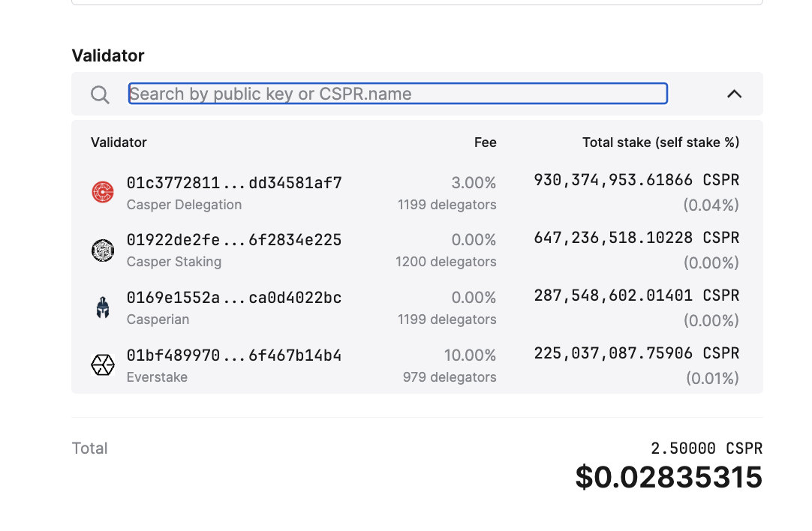The height and width of the screenshot is (531, 812).
Task: Click the Validator column header in table
Action: pyautogui.click(x=119, y=142)
